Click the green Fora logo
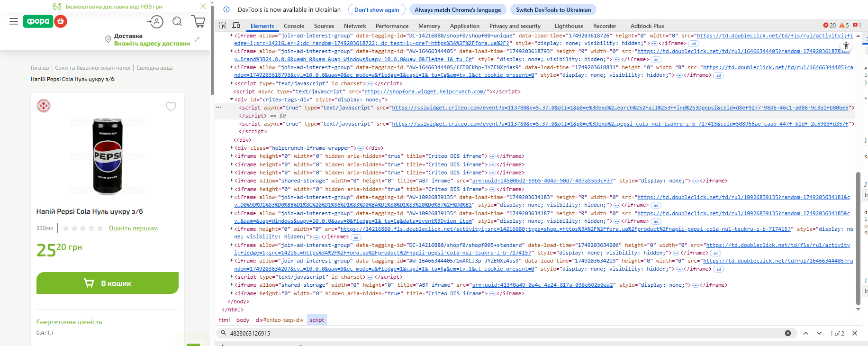Screen dimensions: 868x346 coord(38,21)
